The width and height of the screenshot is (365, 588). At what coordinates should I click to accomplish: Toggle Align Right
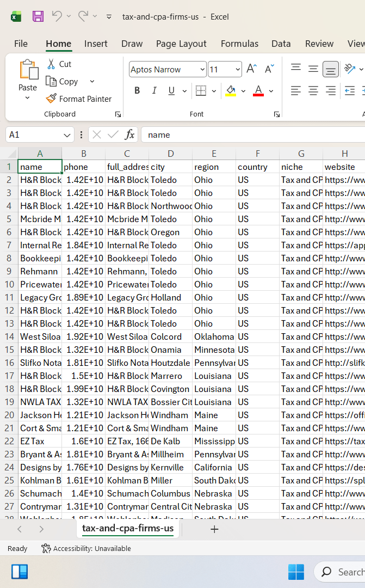(331, 90)
